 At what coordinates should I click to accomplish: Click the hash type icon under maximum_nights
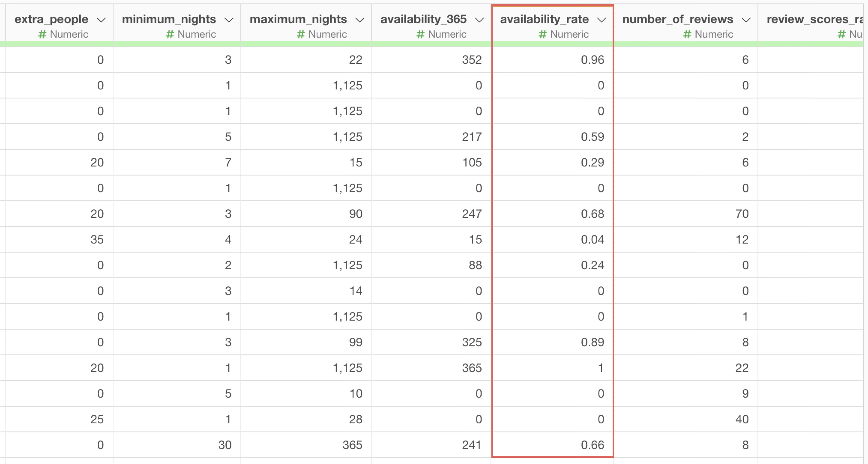[x=301, y=34]
